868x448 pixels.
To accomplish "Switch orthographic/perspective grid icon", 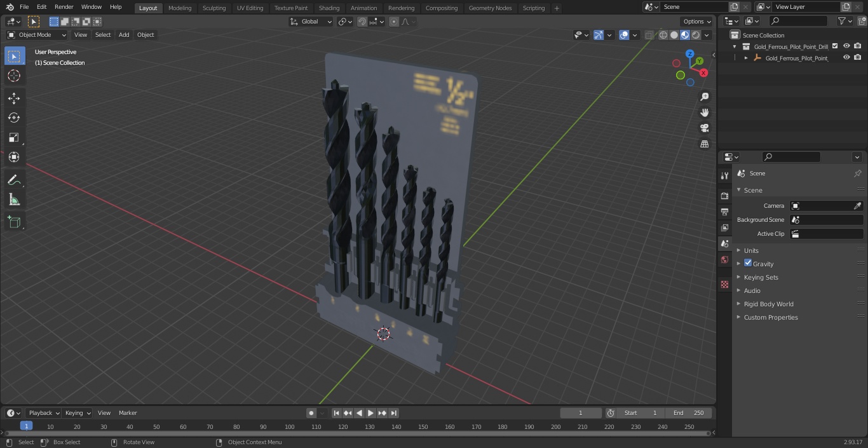I will click(x=704, y=144).
